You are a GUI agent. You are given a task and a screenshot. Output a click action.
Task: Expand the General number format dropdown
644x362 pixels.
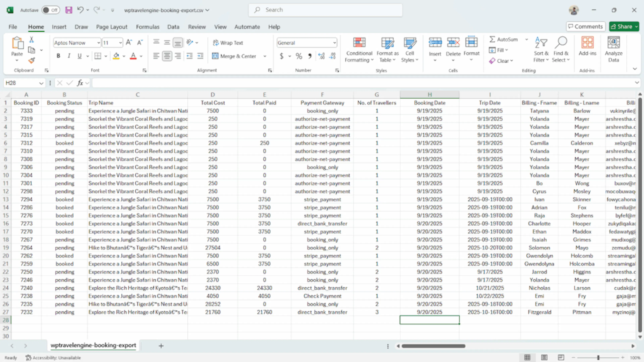334,43
